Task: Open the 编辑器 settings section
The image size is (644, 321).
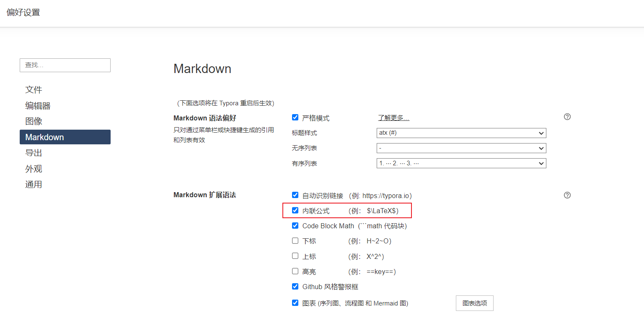Action: tap(65, 106)
